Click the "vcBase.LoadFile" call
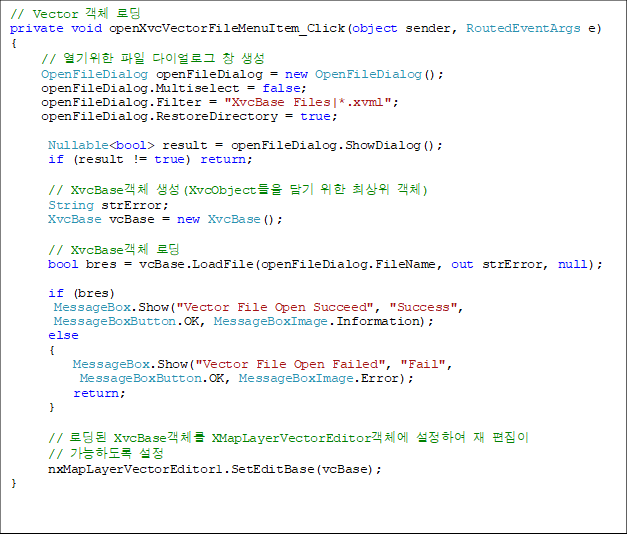This screenshot has width=627, height=536. point(196,264)
